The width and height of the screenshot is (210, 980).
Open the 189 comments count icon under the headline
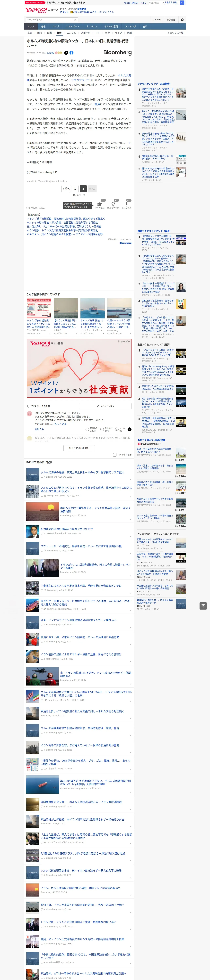pos(51,53)
